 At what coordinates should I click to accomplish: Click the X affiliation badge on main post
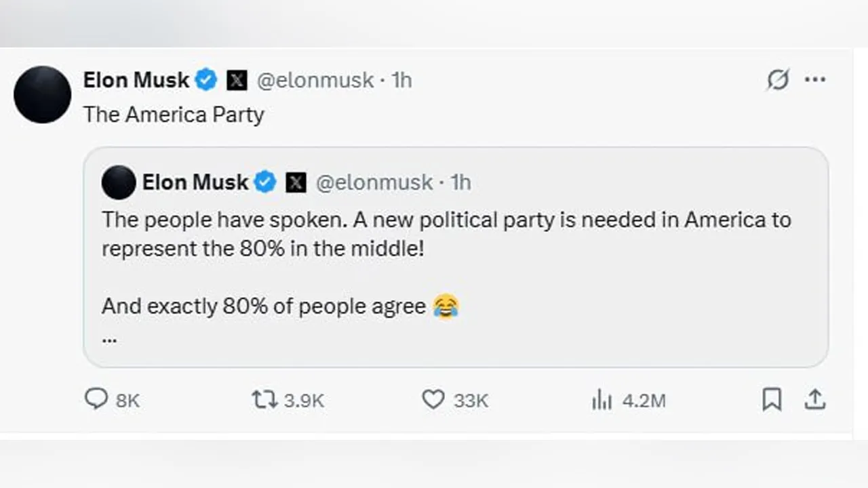tap(236, 81)
